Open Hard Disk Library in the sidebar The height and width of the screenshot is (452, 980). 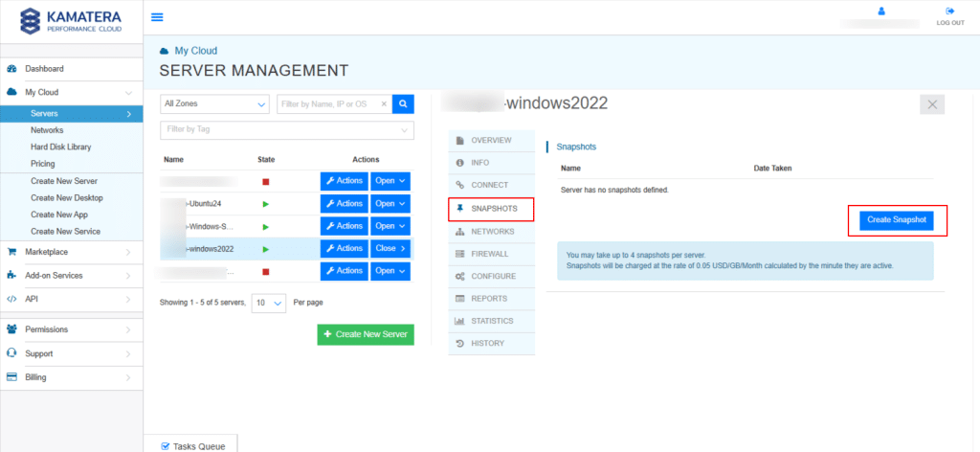pyautogui.click(x=61, y=147)
